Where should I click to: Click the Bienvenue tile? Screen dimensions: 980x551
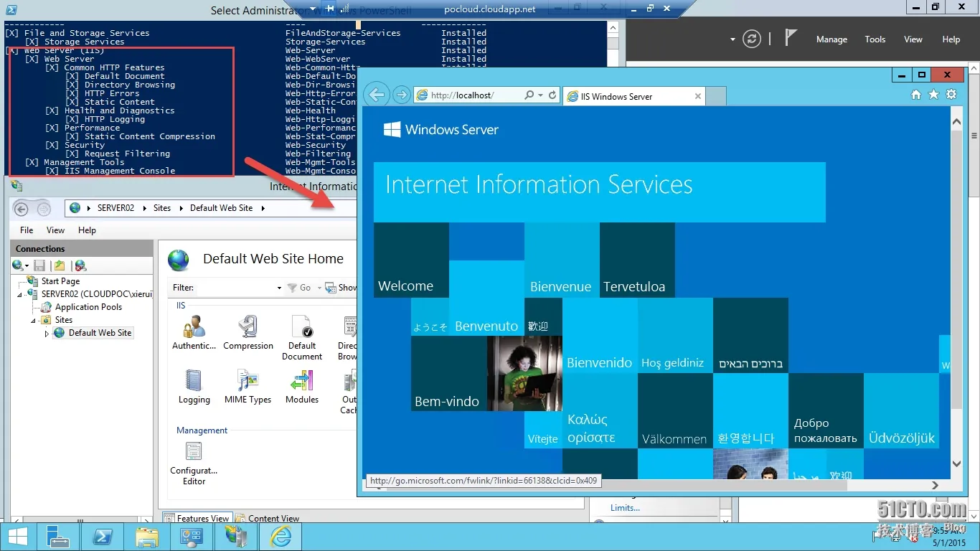562,260
